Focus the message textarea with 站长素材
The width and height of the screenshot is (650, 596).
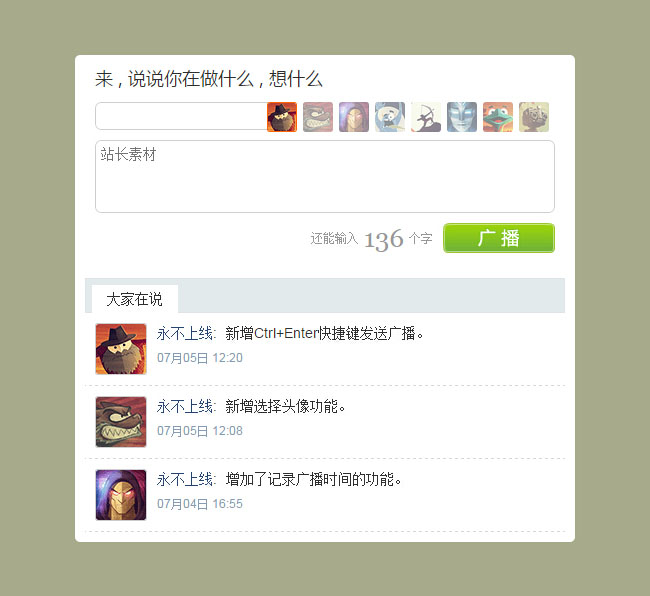click(325, 177)
